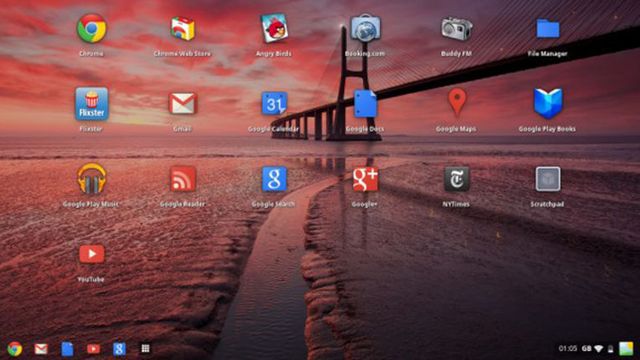
Task: Open Google Docs from the app grid
Action: coord(365,104)
